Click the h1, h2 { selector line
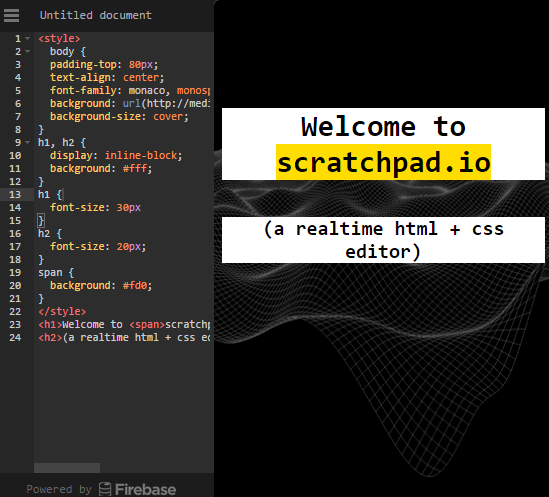The width and height of the screenshot is (549, 497). point(62,143)
